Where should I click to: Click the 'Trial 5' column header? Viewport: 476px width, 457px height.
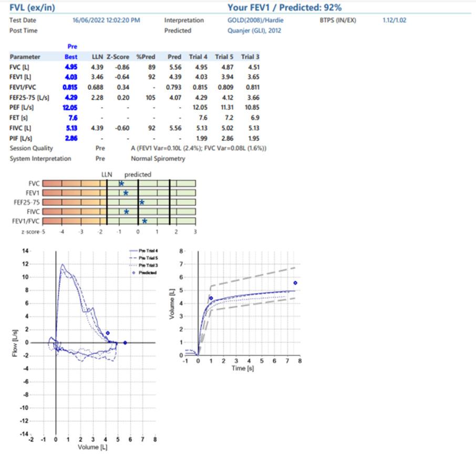224,57
